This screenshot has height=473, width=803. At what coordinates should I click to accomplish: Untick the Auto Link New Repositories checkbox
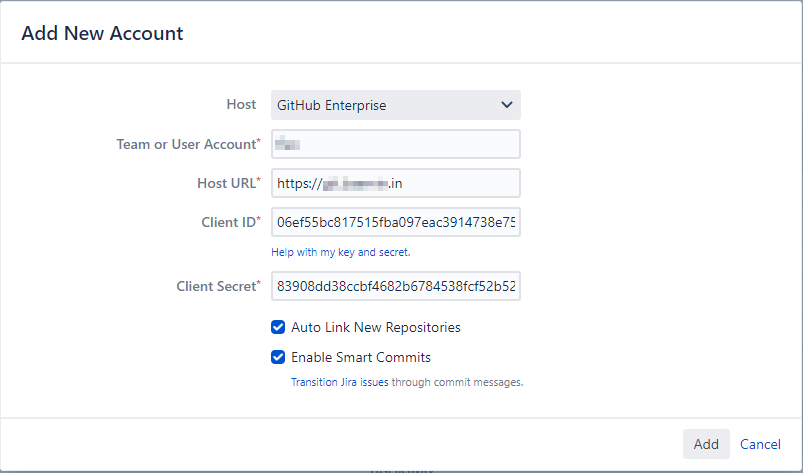click(x=278, y=327)
